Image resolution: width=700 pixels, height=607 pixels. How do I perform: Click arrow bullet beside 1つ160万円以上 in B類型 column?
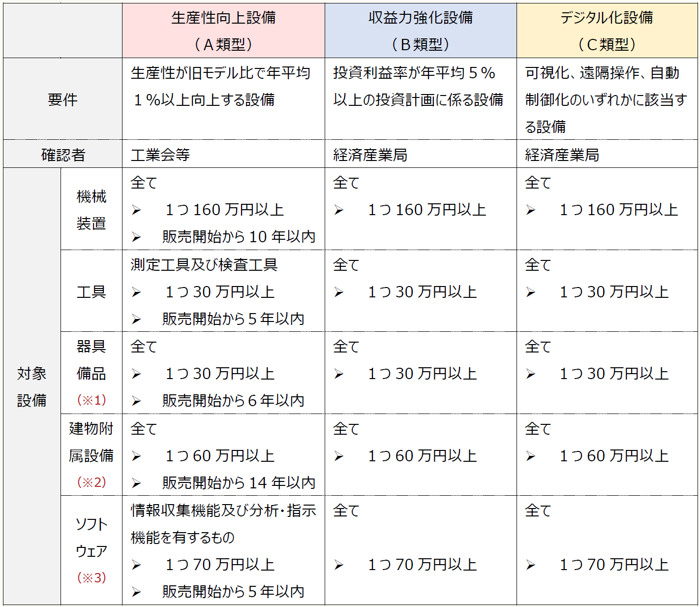pos(338,211)
